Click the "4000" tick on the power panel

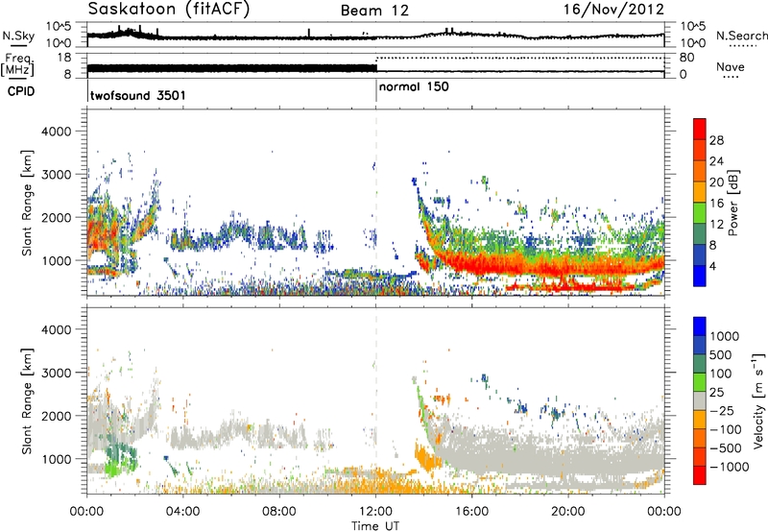(56, 132)
